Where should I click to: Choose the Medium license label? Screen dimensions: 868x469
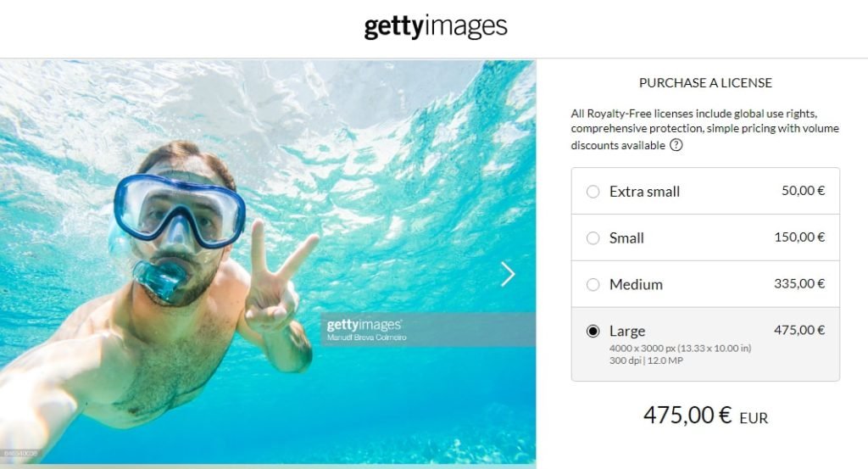click(636, 285)
